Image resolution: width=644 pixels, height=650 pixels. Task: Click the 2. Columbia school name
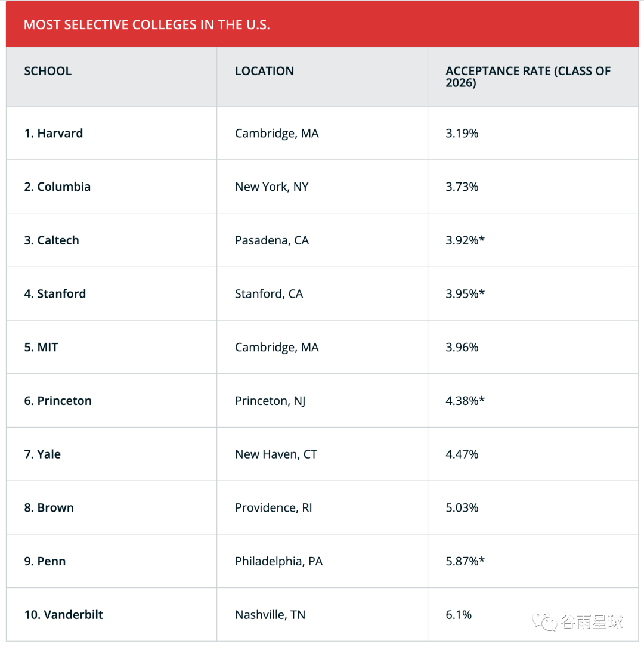(x=57, y=187)
